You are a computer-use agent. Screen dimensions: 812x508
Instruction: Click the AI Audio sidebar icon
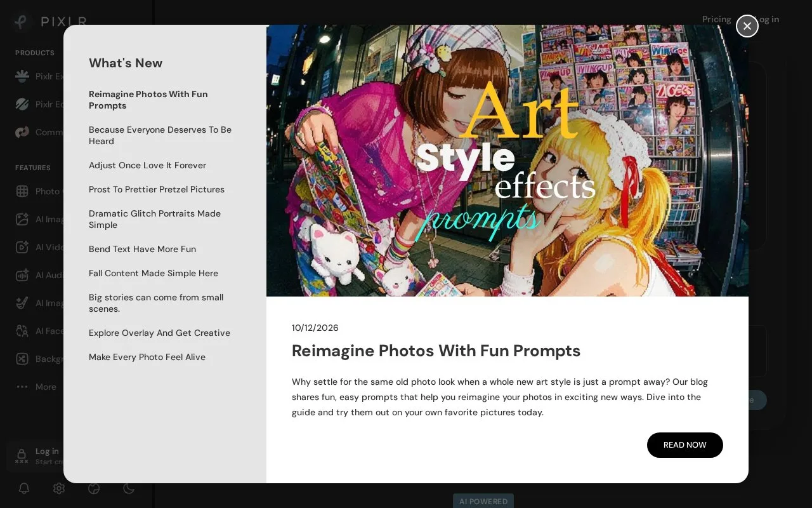(22, 275)
